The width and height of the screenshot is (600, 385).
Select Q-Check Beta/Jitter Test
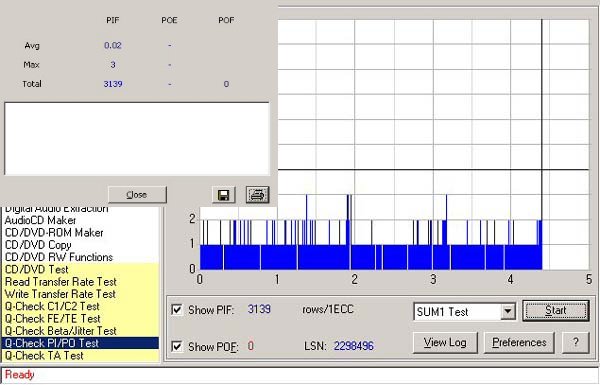tap(80, 331)
